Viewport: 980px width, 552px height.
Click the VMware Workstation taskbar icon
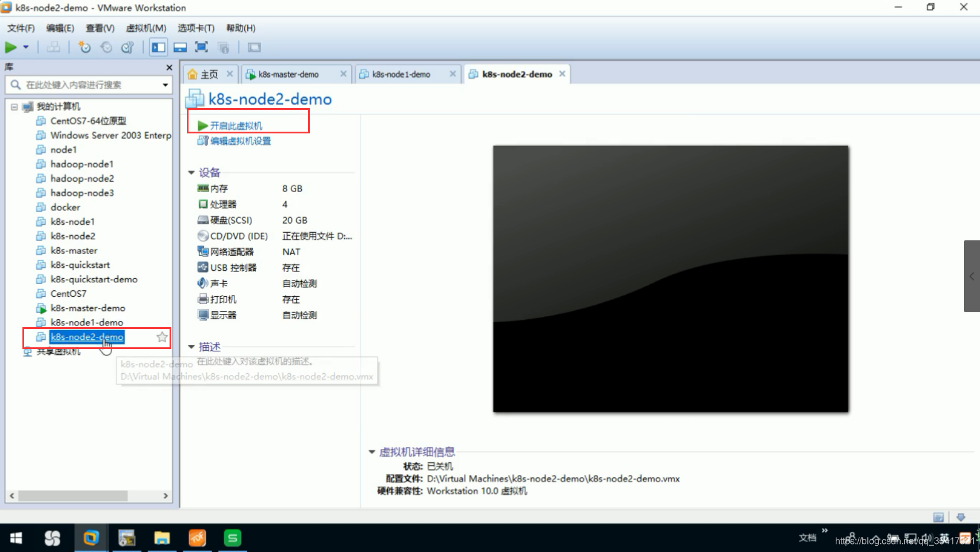pyautogui.click(x=91, y=538)
